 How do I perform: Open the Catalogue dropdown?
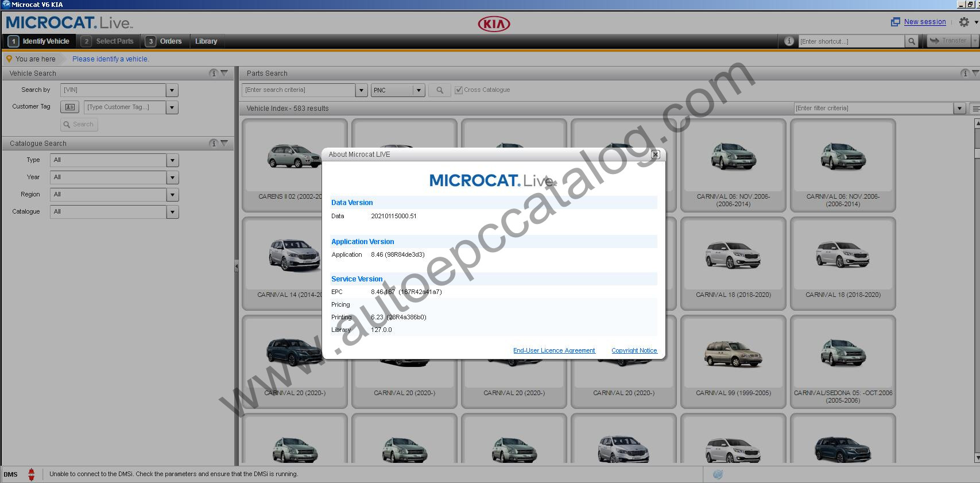click(x=172, y=212)
